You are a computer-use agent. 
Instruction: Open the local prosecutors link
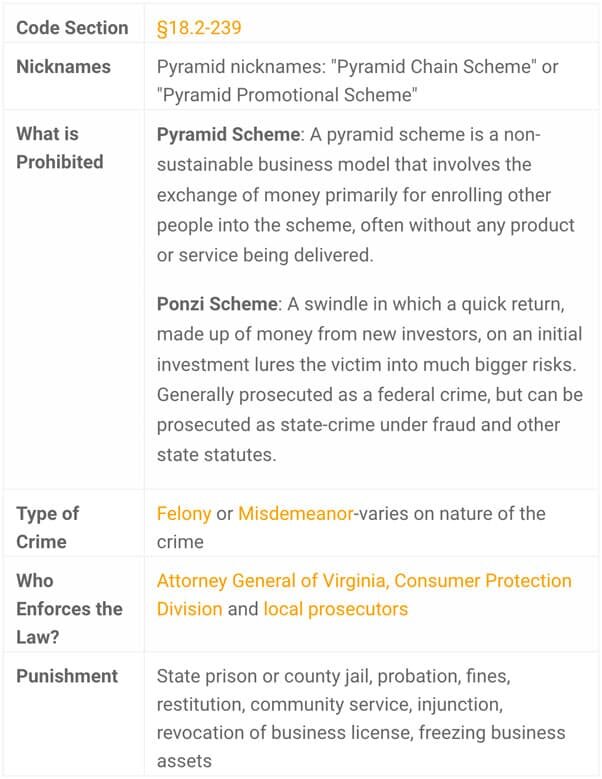336,609
